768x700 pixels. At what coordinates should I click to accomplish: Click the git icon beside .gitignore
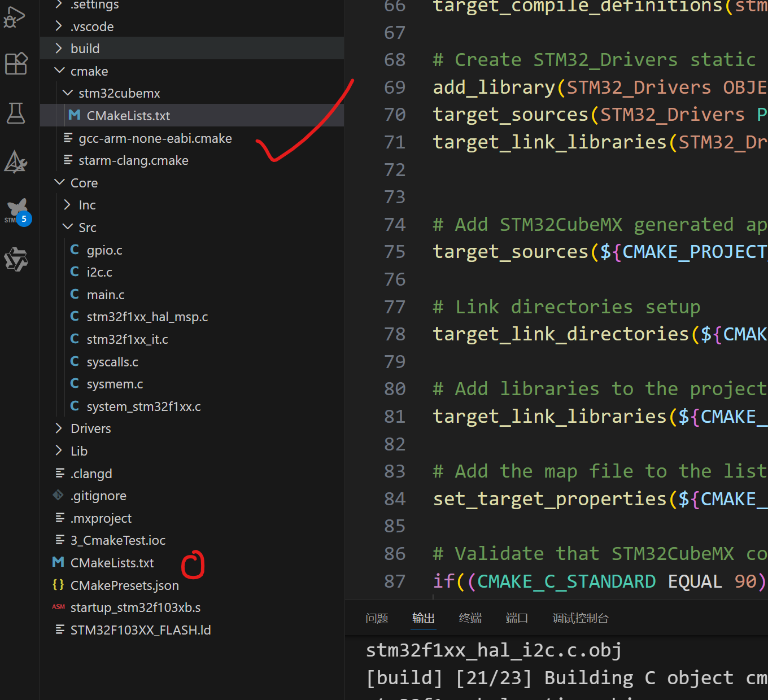click(58, 495)
